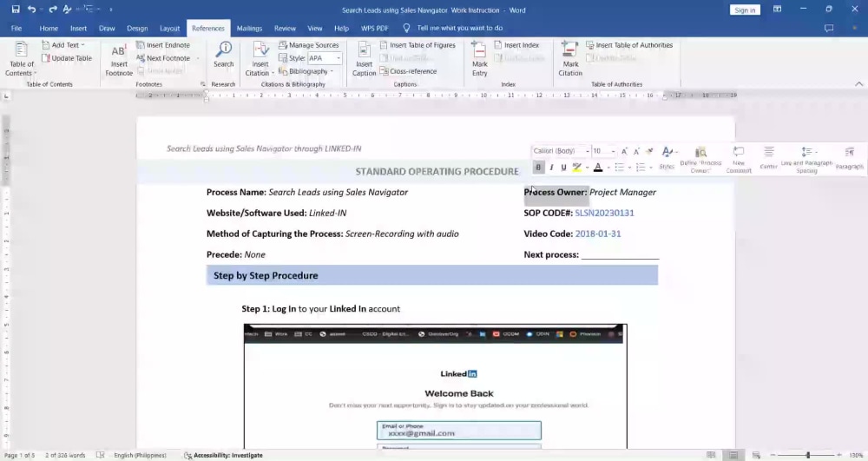Open Styles from the mini toolbar
Viewport: 868px width, 461px height.
(x=667, y=158)
